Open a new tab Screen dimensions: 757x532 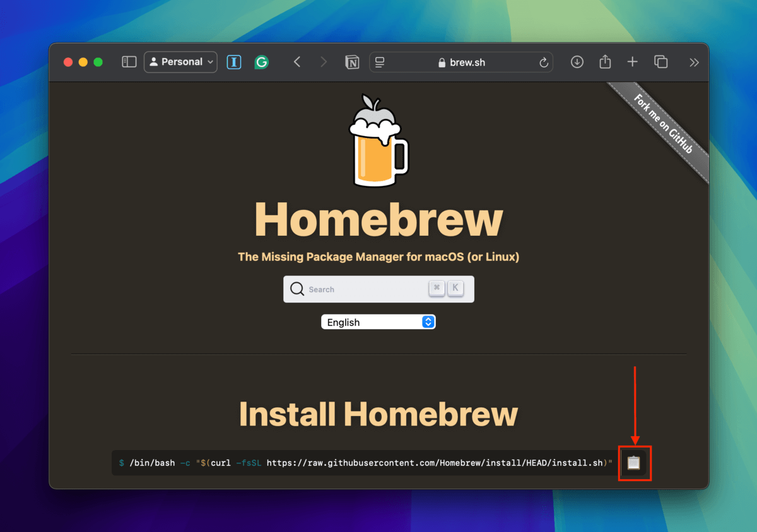tap(632, 62)
